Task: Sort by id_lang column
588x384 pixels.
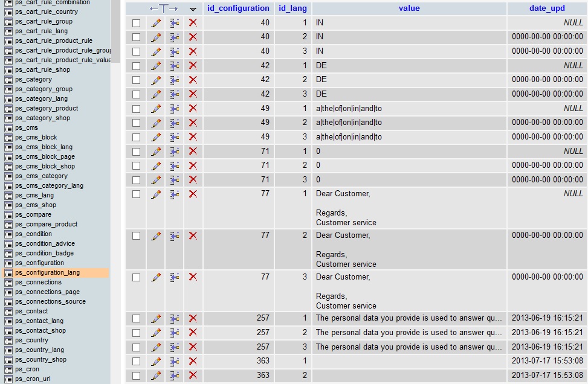Action: pos(292,8)
